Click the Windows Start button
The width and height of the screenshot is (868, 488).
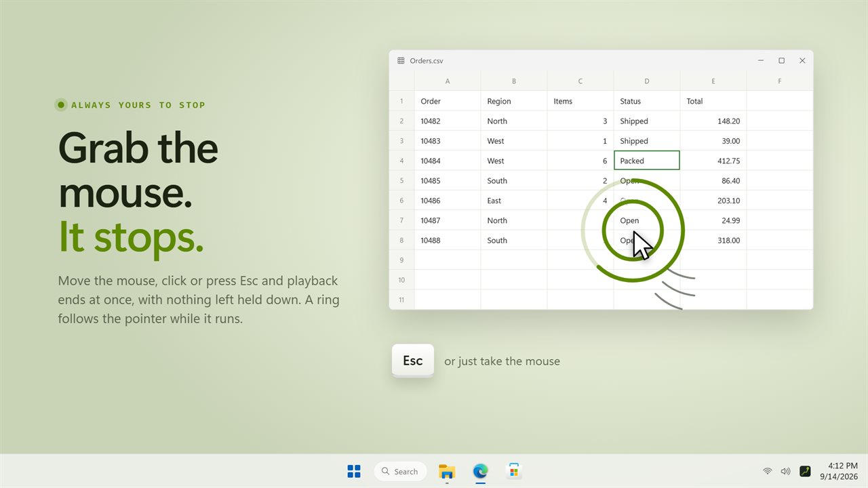354,471
